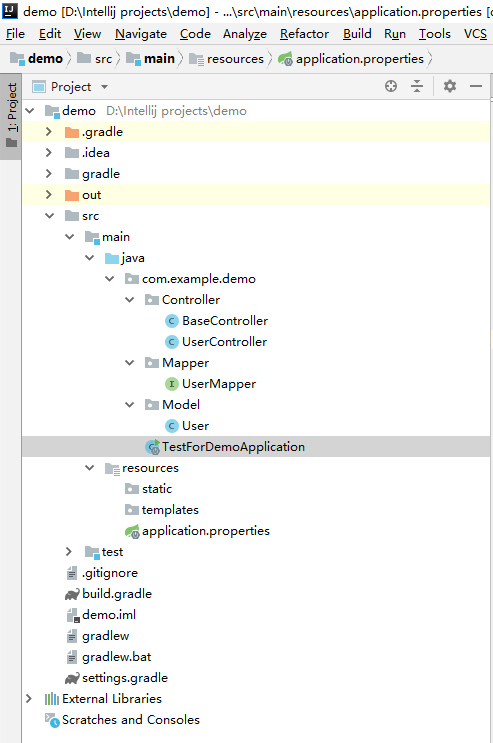Image resolution: width=493 pixels, height=743 pixels.
Task: Click the Collapse All icon in Project panel
Action: point(417,86)
